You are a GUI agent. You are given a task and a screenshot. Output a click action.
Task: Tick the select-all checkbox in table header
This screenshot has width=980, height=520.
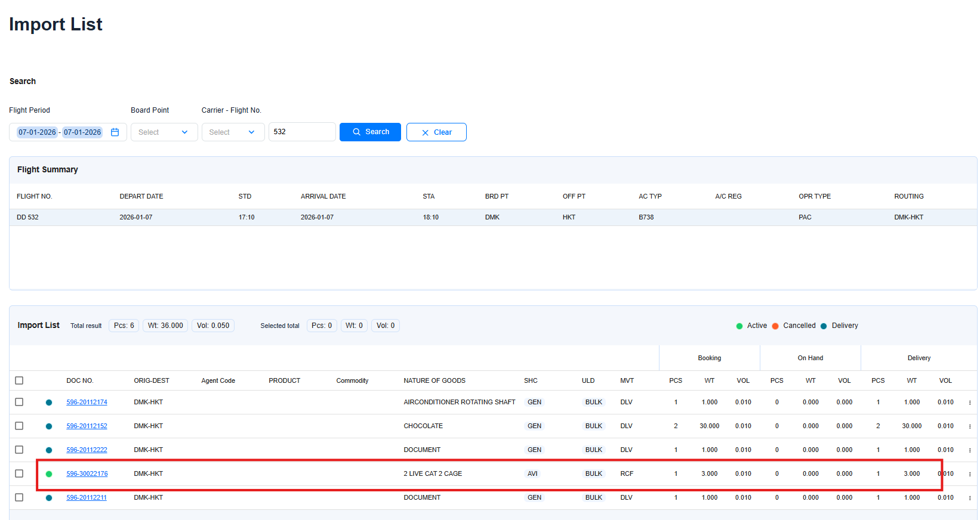click(19, 380)
